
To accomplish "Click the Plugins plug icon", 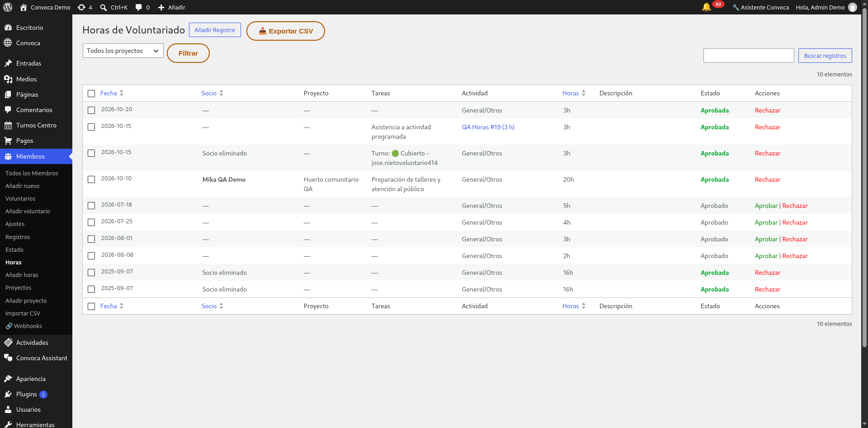I will pos(8,394).
